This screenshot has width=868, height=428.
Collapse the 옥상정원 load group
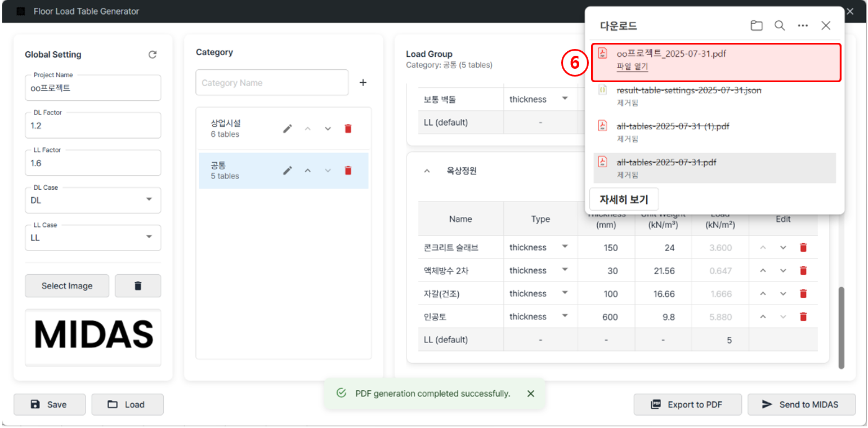coord(427,171)
